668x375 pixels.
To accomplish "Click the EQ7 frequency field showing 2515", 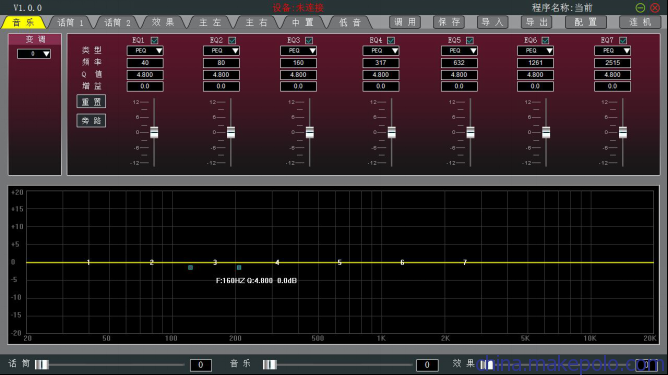I will (x=613, y=63).
